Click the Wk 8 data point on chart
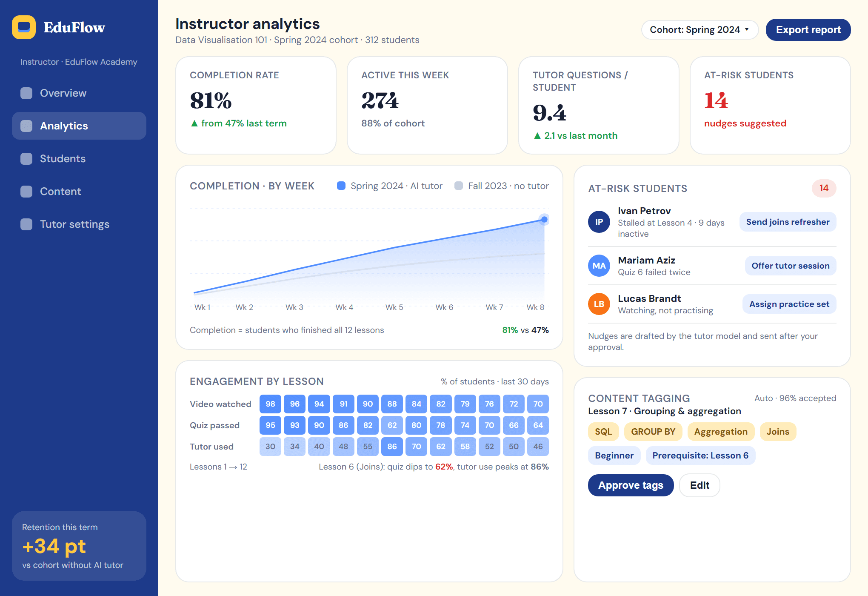The height and width of the screenshot is (596, 868). (544, 220)
